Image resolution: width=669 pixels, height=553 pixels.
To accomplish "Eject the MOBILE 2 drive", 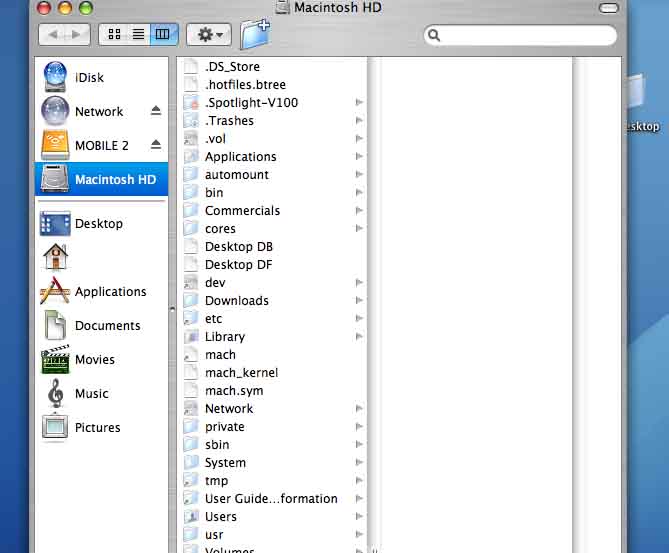I will 156,145.
